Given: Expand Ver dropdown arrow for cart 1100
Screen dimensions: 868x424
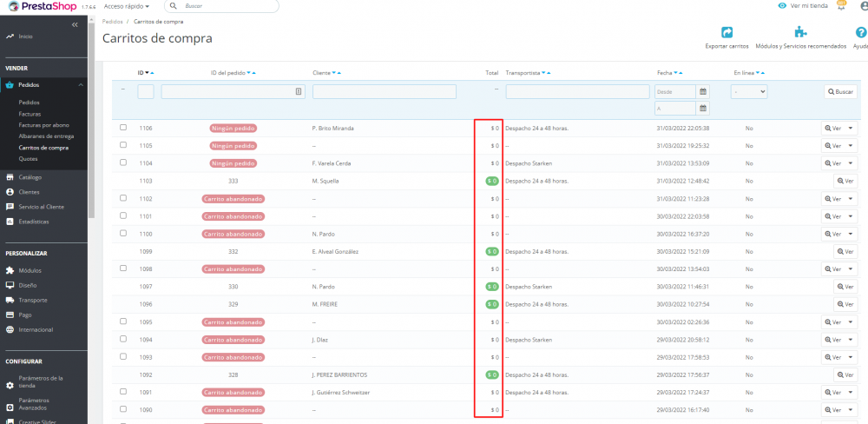Looking at the screenshot, I should 852,234.
